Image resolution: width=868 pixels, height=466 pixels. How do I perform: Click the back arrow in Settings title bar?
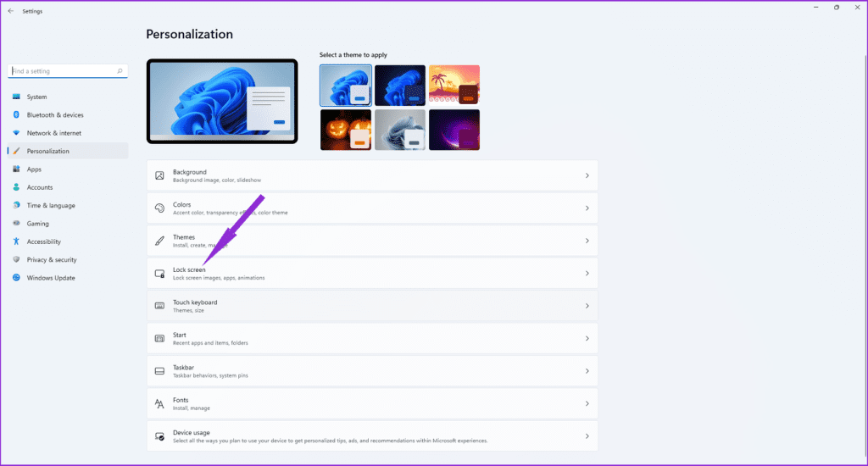pyautogui.click(x=10, y=11)
